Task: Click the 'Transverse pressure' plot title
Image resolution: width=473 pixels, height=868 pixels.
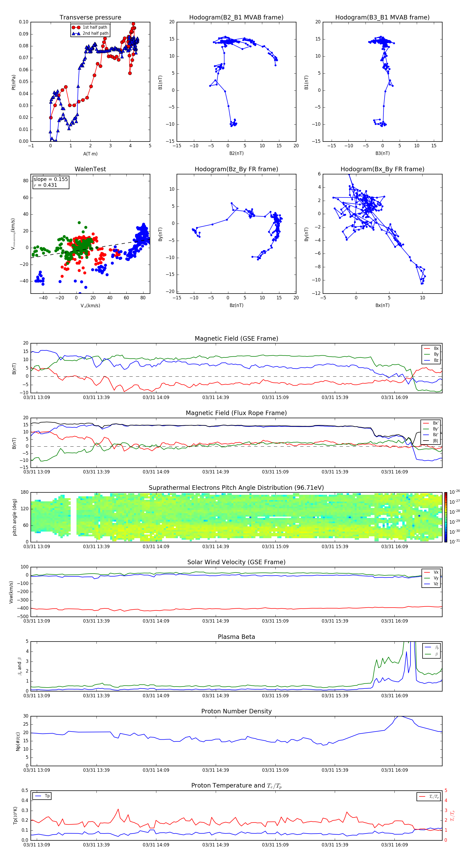Action: (90, 18)
